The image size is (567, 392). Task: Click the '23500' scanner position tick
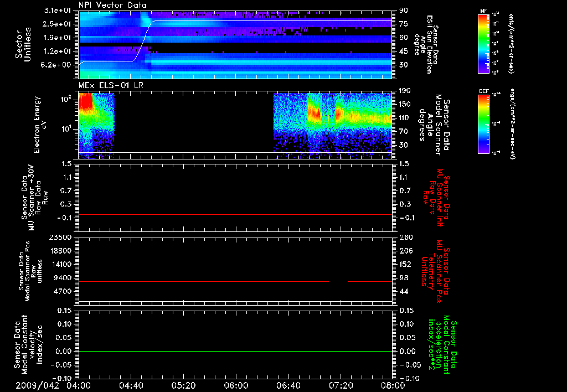[x=60, y=238]
